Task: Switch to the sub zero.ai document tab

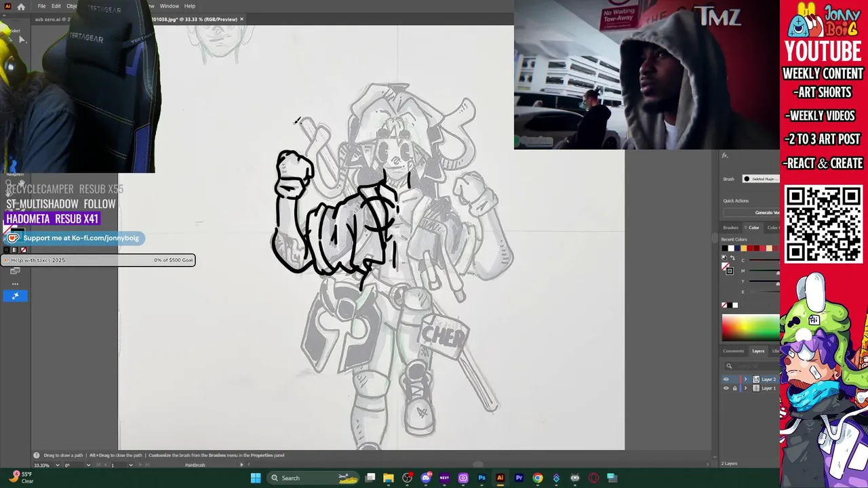Action: 52,19
